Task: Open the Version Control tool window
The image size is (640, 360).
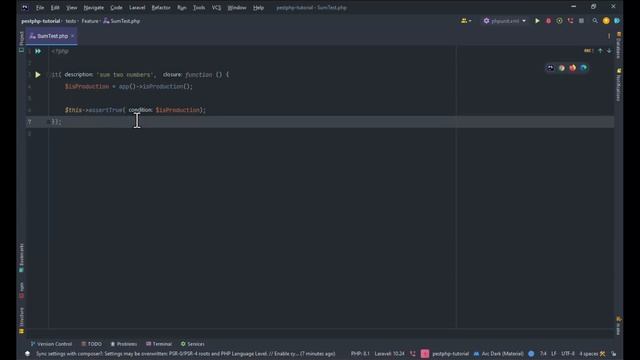Action: [x=51, y=344]
